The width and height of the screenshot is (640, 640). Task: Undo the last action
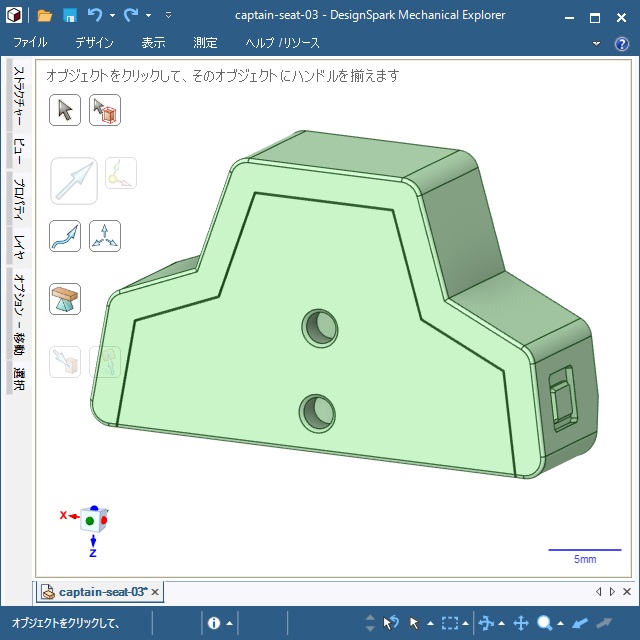click(95, 16)
